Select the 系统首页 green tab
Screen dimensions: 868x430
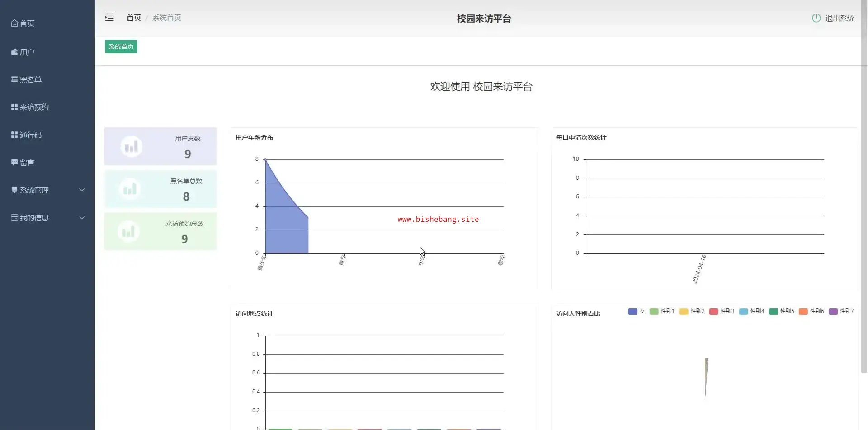tap(121, 47)
